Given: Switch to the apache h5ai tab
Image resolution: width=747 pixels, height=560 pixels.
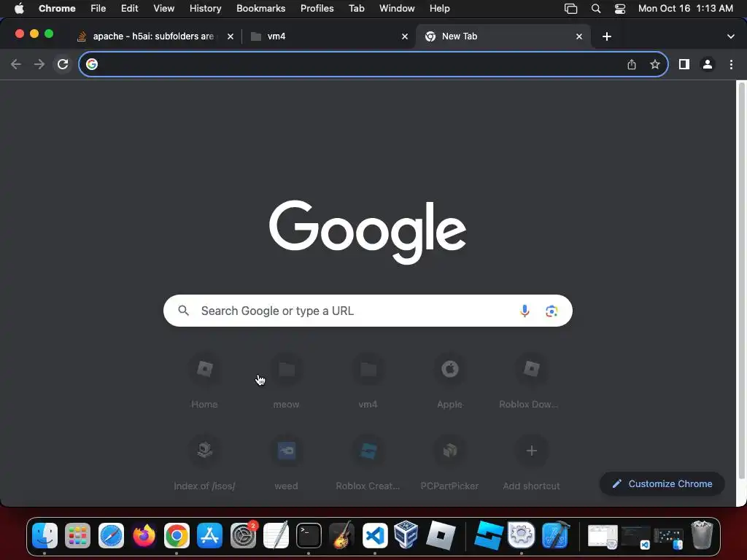Looking at the screenshot, I should pos(153,36).
